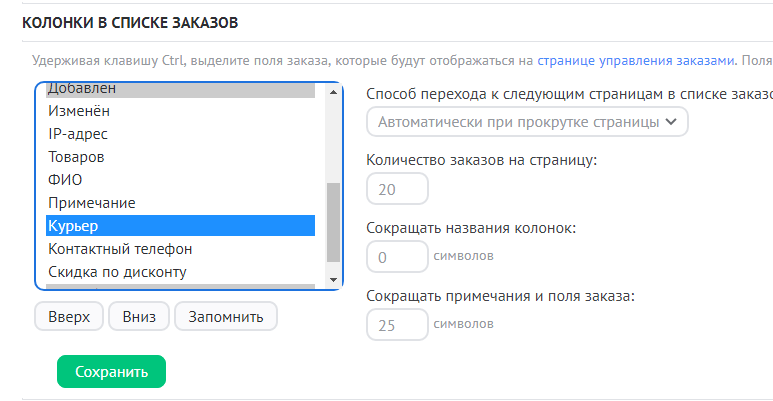Select 'IP-адрес' list option
The image size is (773, 401).
[x=78, y=134]
